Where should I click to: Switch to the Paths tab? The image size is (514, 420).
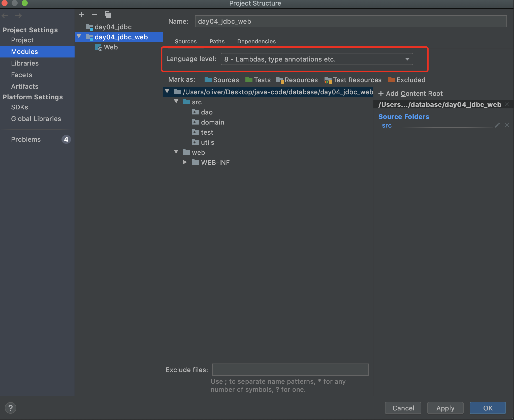coord(217,41)
